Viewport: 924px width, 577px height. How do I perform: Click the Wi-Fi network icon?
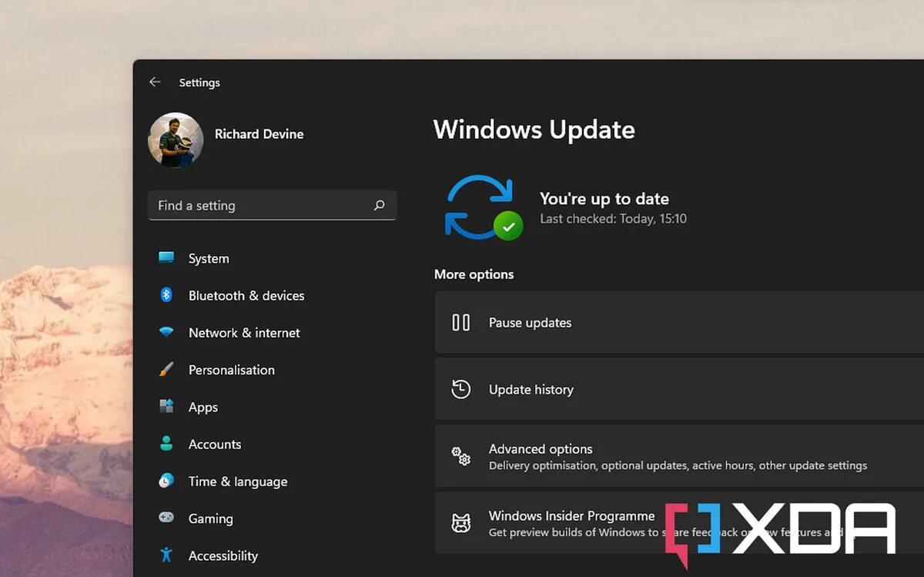[166, 333]
